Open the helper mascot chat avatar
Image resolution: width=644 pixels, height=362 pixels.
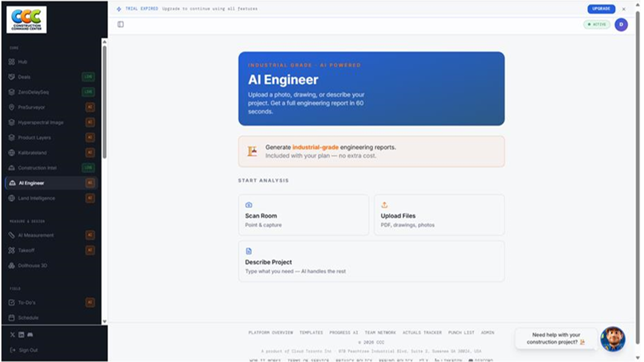(x=613, y=339)
